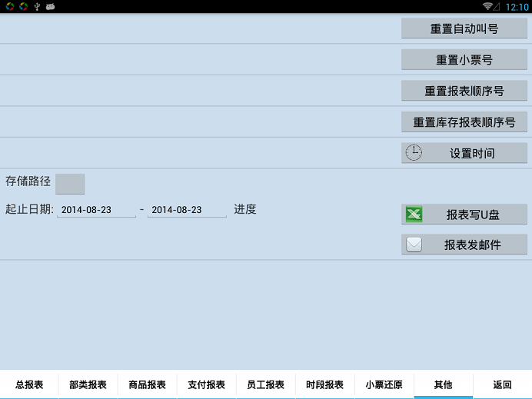Open the 存储路径 selector box

coord(70,183)
